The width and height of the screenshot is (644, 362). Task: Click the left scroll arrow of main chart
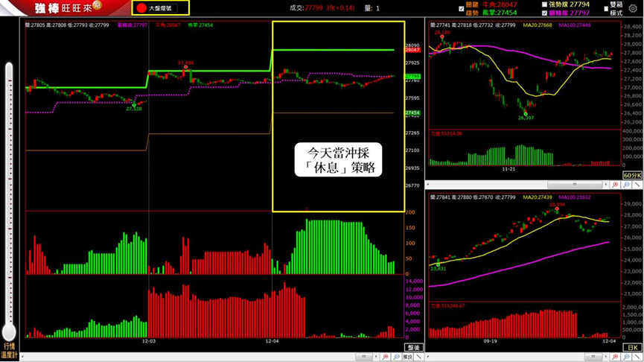22,357
